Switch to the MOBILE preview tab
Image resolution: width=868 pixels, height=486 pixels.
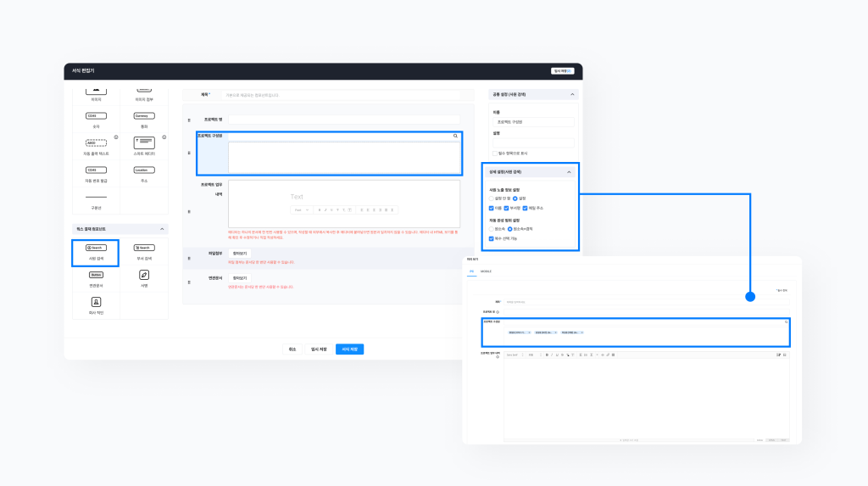pyautogui.click(x=486, y=271)
